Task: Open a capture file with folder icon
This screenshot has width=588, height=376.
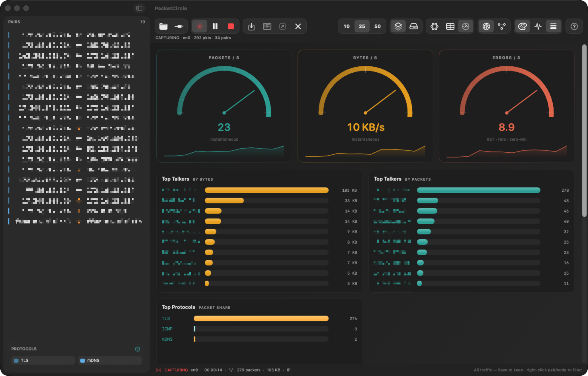Action: pos(163,26)
